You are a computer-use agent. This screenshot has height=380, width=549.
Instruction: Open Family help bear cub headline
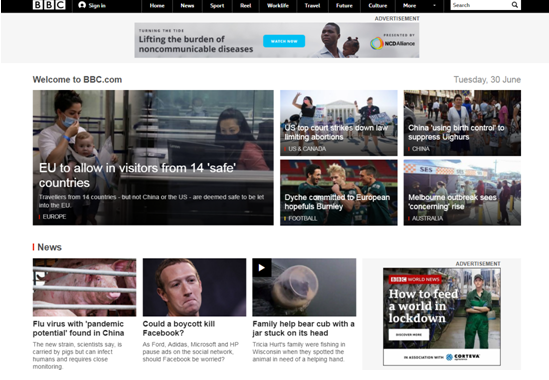coord(303,328)
